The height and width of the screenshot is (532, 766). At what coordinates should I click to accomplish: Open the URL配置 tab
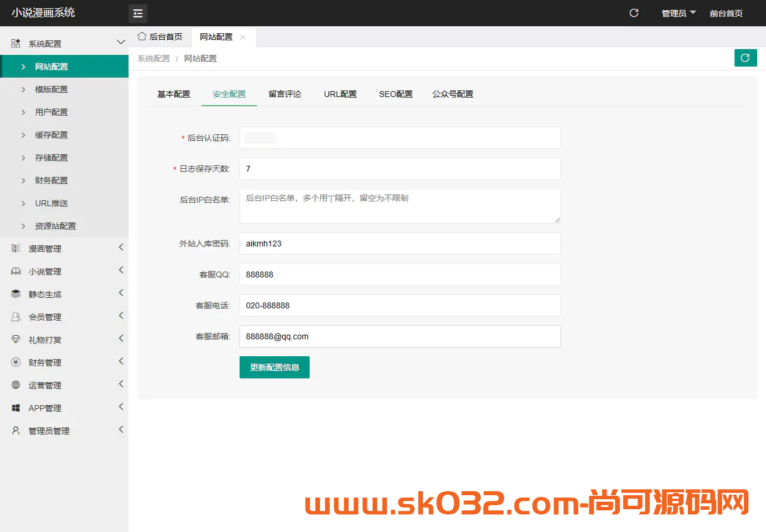(x=341, y=94)
